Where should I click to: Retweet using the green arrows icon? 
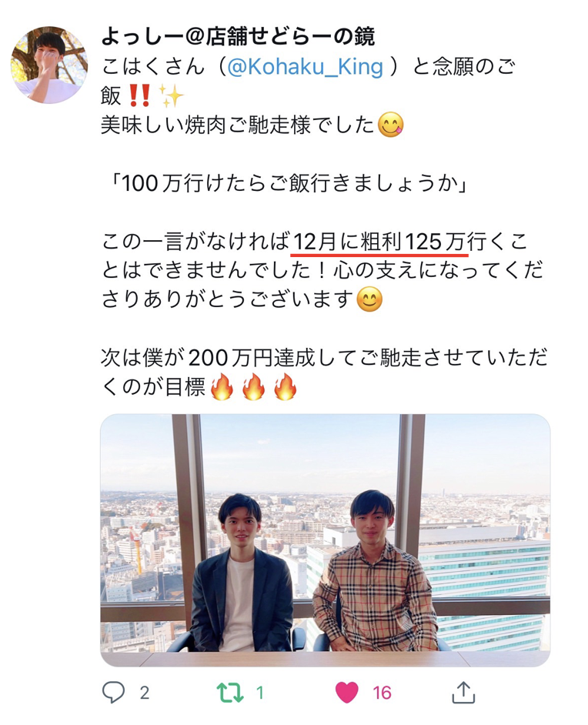click(x=230, y=692)
